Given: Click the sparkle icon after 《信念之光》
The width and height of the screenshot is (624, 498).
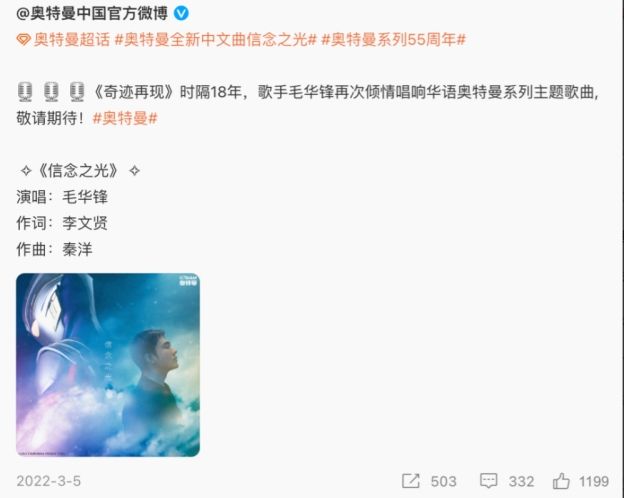Looking at the screenshot, I should click(x=135, y=171).
